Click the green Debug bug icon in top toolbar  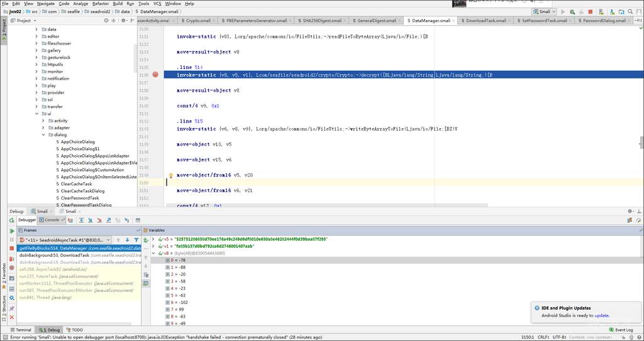[x=572, y=12]
